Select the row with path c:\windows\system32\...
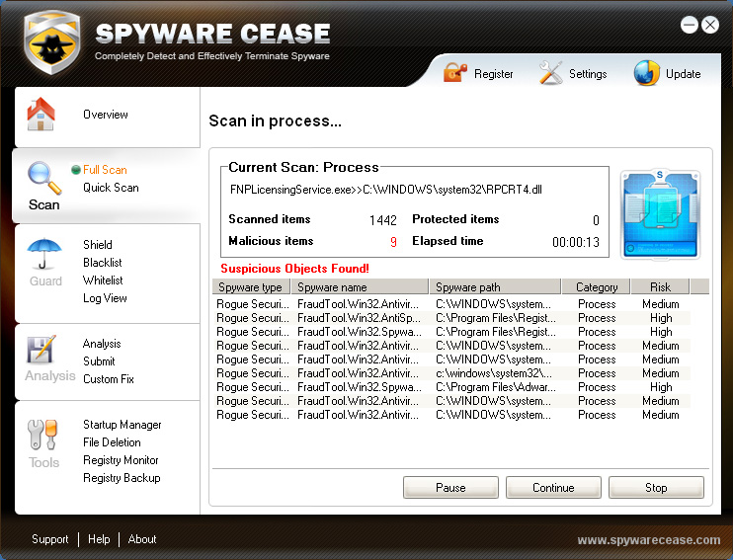 451,373
